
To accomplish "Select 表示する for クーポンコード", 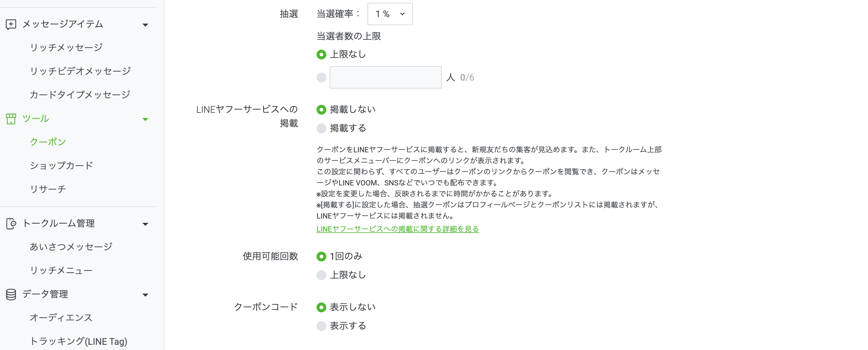I will click(321, 326).
